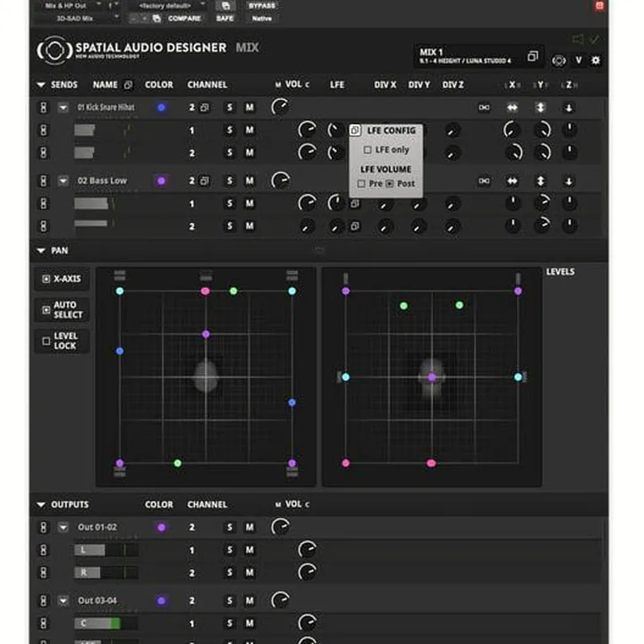Open LFE config icon for Bass Low channel 1
Screen dimensions: 644x644
[x=355, y=204]
